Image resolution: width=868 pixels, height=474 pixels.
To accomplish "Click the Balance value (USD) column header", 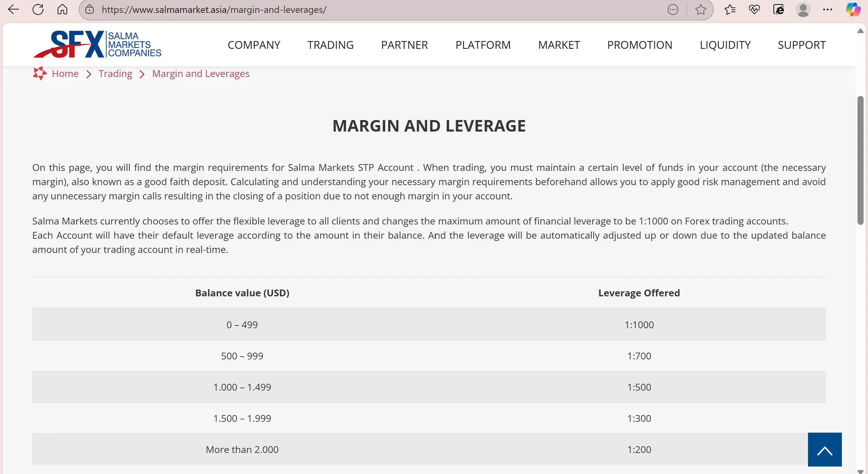I will pos(242,293).
